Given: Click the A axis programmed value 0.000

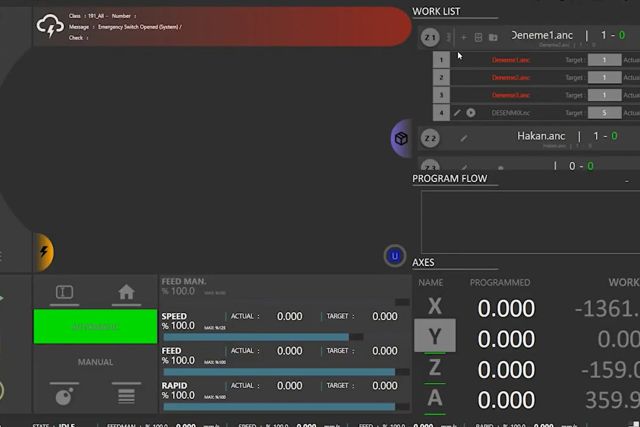Looking at the screenshot, I should [506, 400].
